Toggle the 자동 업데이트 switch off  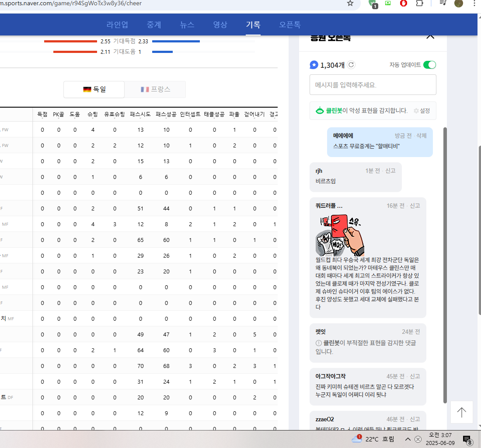pos(429,65)
